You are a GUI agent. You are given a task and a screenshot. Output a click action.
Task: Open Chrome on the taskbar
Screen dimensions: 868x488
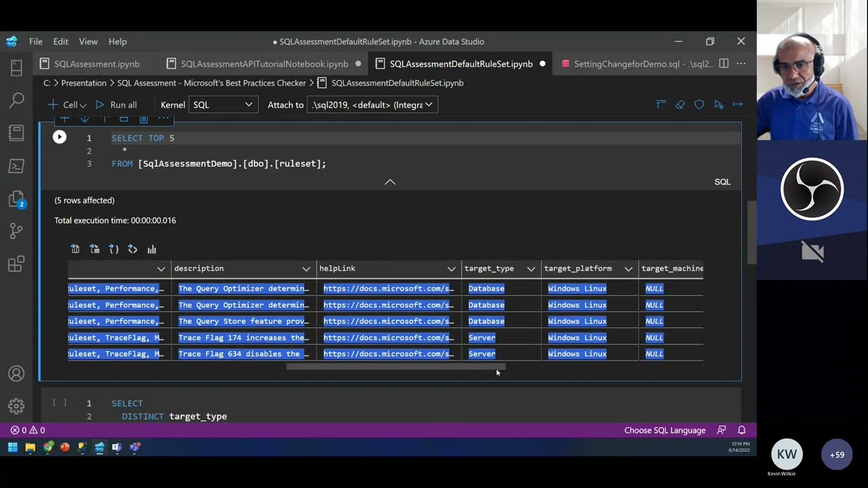pyautogui.click(x=47, y=447)
